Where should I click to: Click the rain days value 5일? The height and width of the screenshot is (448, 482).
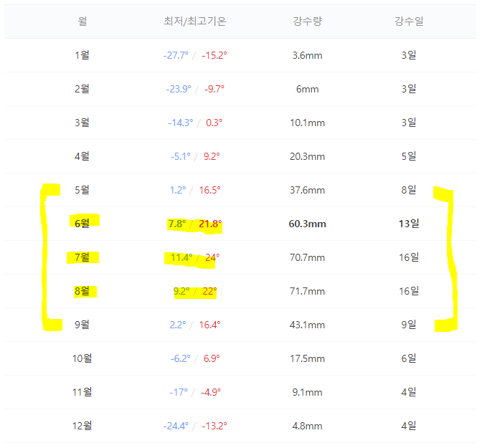409,156
